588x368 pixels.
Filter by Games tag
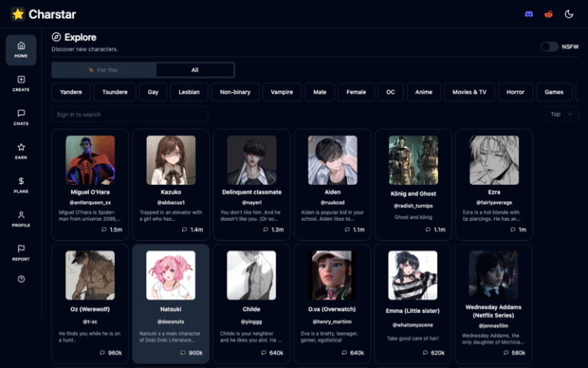(554, 92)
